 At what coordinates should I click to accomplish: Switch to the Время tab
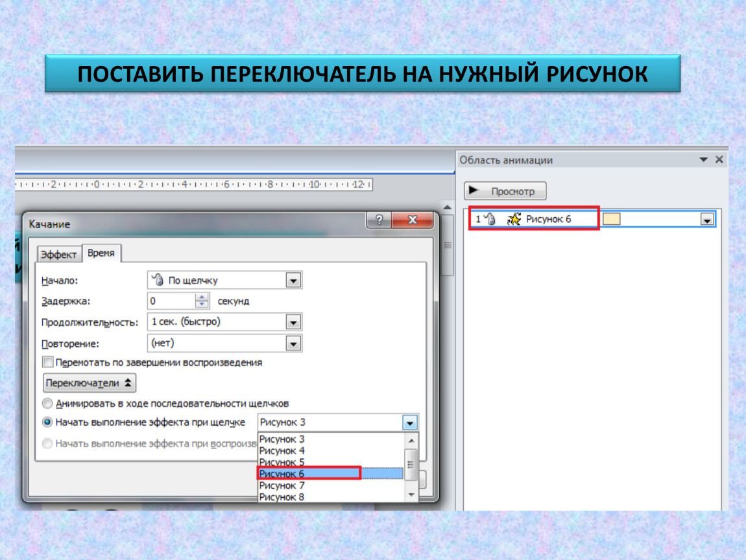point(101,253)
